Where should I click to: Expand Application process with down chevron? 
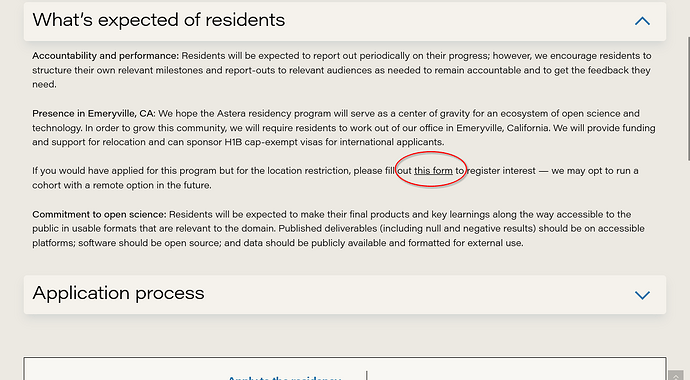point(642,295)
